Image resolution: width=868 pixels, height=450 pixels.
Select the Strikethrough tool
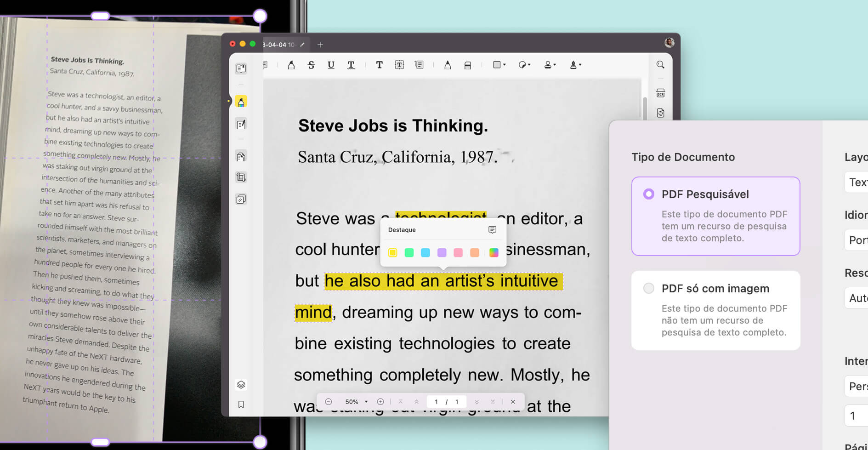311,65
